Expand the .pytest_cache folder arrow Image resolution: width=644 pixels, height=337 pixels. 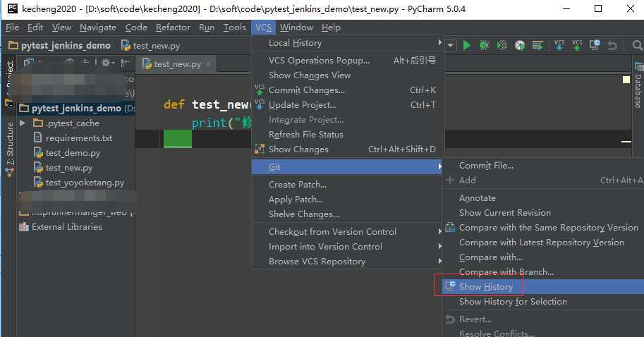click(23, 123)
